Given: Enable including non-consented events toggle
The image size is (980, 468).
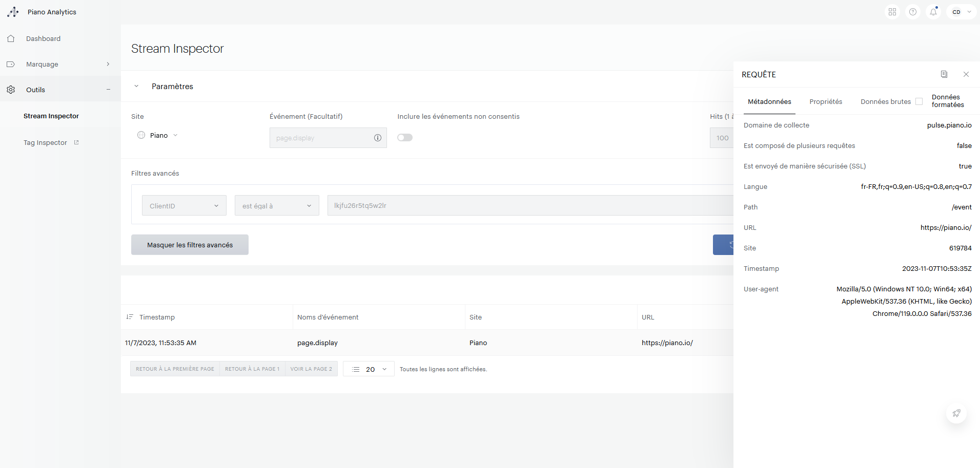Looking at the screenshot, I should click(x=405, y=137).
